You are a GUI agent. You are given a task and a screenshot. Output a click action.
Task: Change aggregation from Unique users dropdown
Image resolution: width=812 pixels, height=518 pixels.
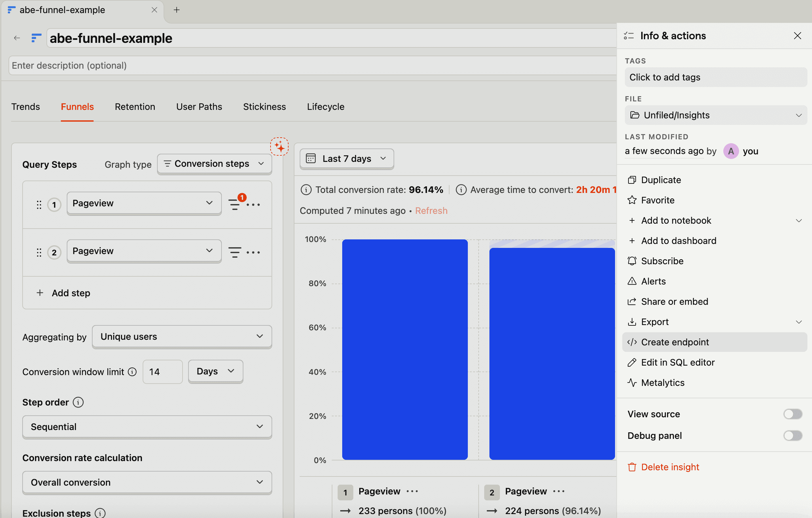(182, 337)
